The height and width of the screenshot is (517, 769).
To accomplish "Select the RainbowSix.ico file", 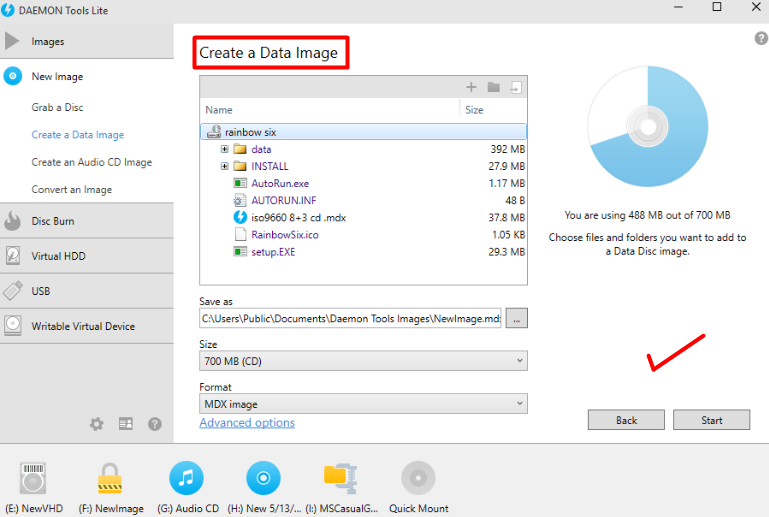I will (x=284, y=235).
